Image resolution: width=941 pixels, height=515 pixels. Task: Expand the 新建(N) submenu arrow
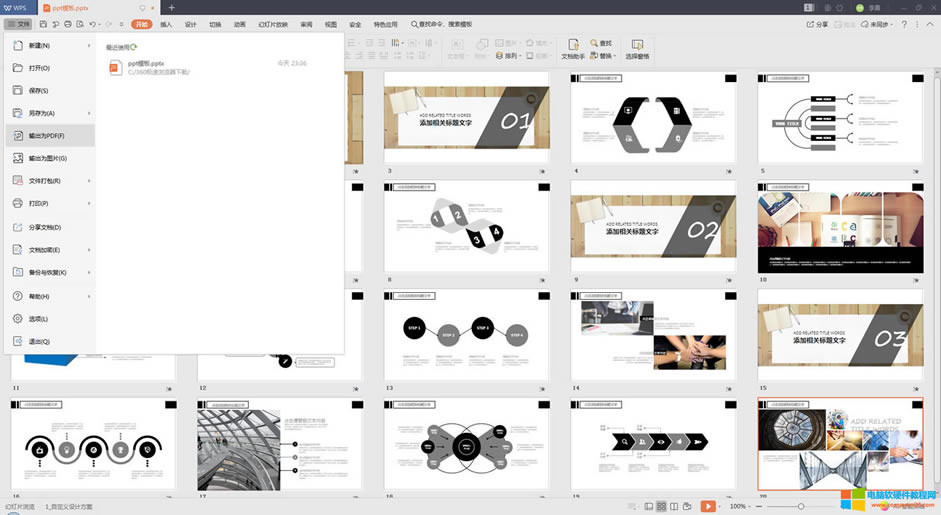pyautogui.click(x=89, y=45)
